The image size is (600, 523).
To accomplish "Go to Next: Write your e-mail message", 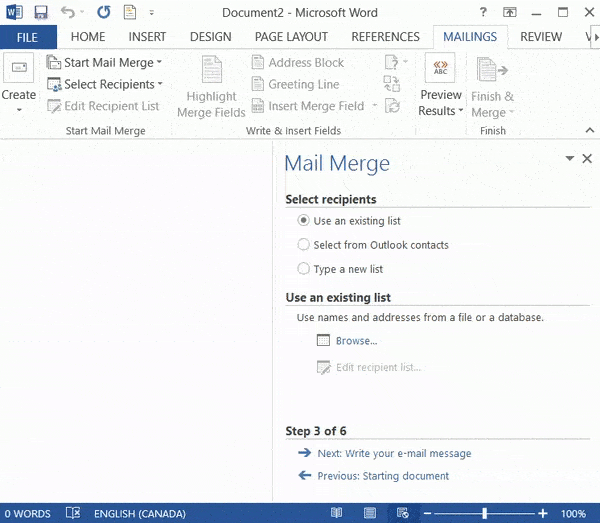I will click(x=394, y=453).
